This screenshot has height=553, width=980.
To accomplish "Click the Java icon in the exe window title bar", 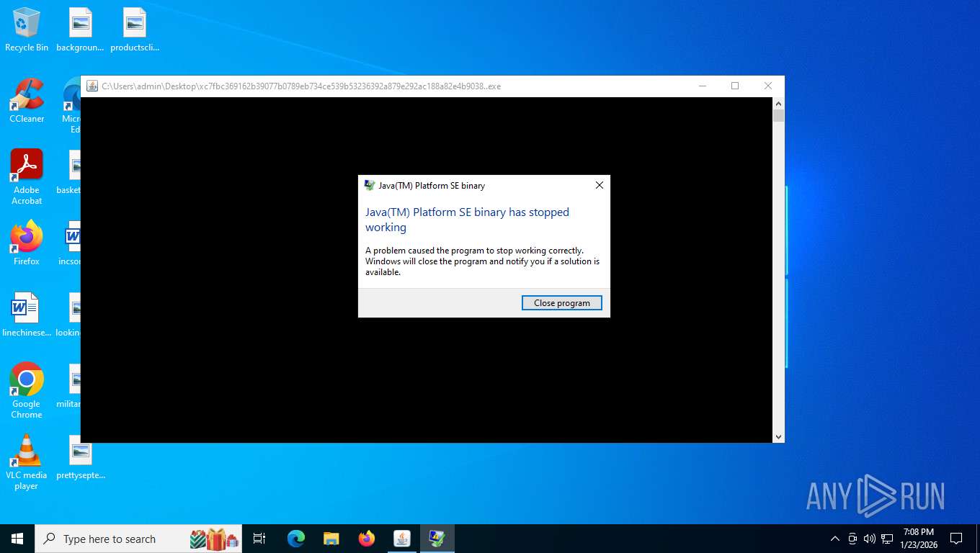I will 92,86.
